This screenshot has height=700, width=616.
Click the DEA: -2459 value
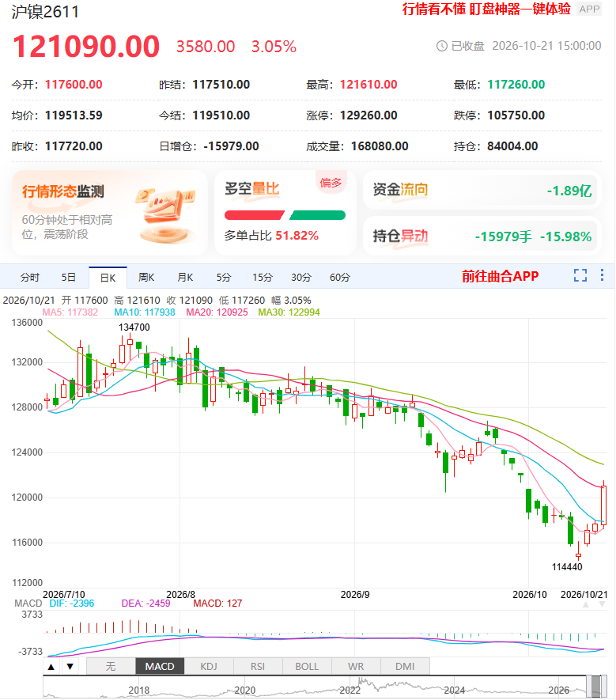point(146,604)
